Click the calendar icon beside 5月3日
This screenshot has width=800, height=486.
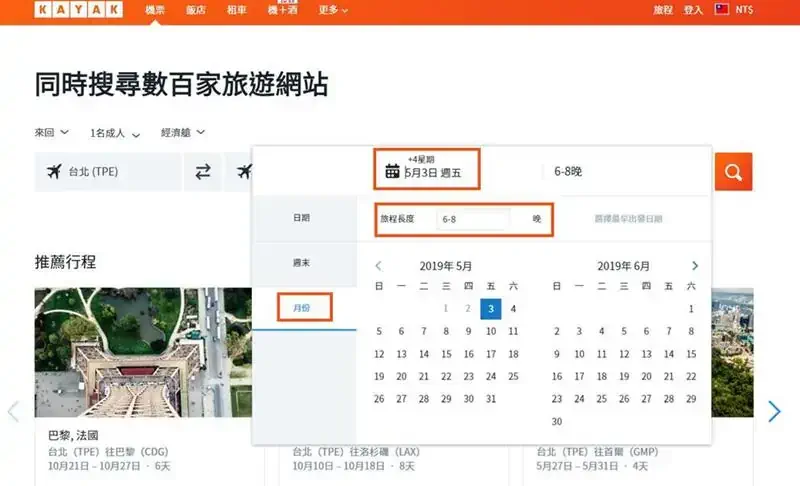pyautogui.click(x=392, y=172)
